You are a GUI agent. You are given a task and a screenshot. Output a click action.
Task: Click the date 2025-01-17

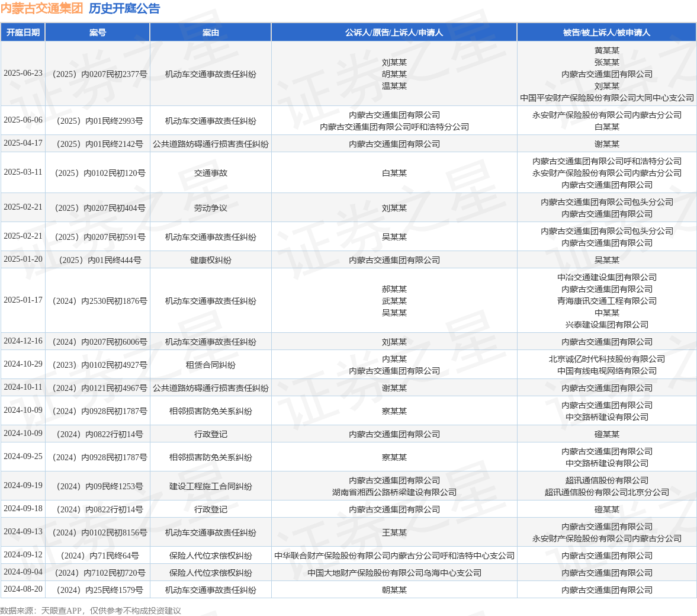pyautogui.click(x=23, y=300)
